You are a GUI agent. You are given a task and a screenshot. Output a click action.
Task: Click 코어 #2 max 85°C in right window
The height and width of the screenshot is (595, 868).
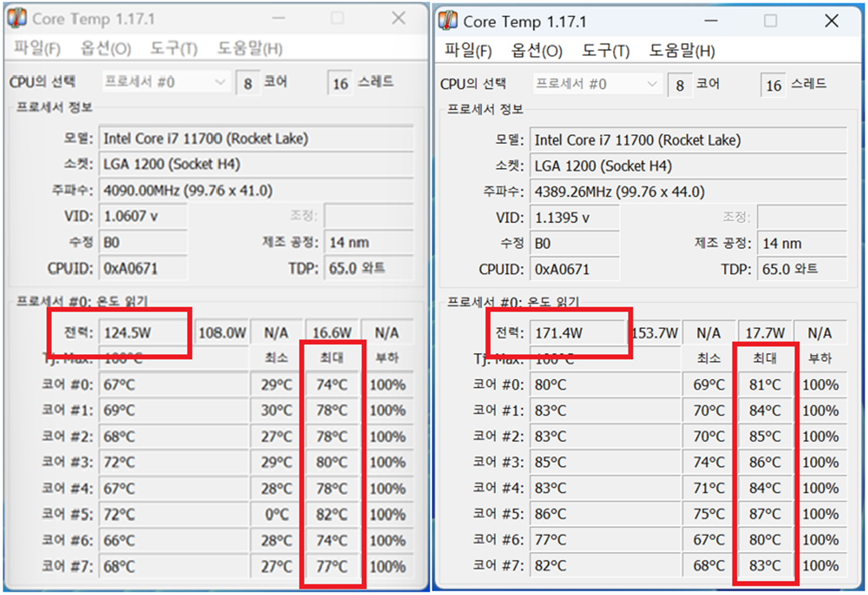(x=765, y=437)
